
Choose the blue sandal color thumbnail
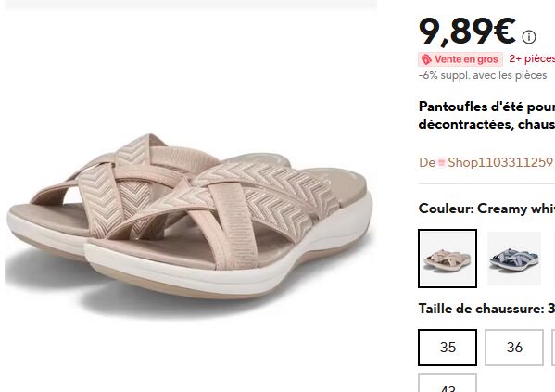tap(514, 259)
